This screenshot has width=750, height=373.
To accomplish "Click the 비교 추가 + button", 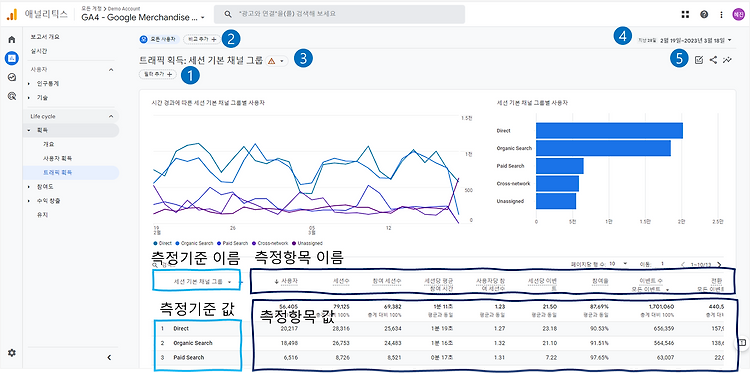I will 202,39.
